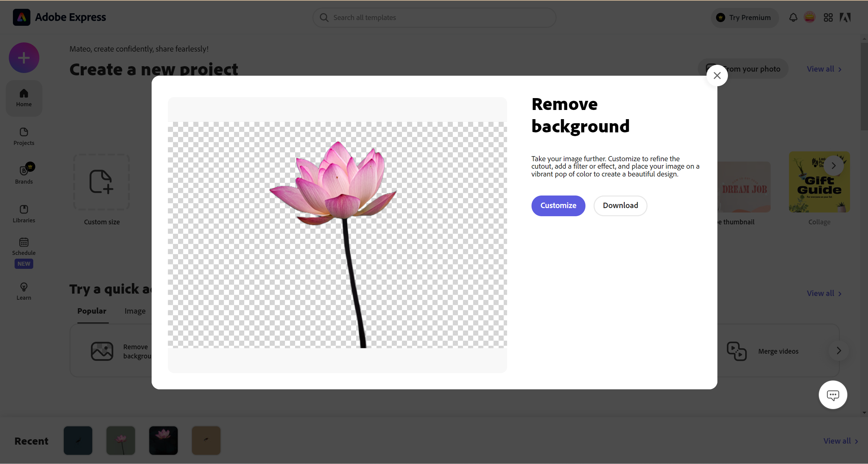The image size is (868, 464).
Task: Open the second recent lotus stem thumbnail
Action: (121, 441)
